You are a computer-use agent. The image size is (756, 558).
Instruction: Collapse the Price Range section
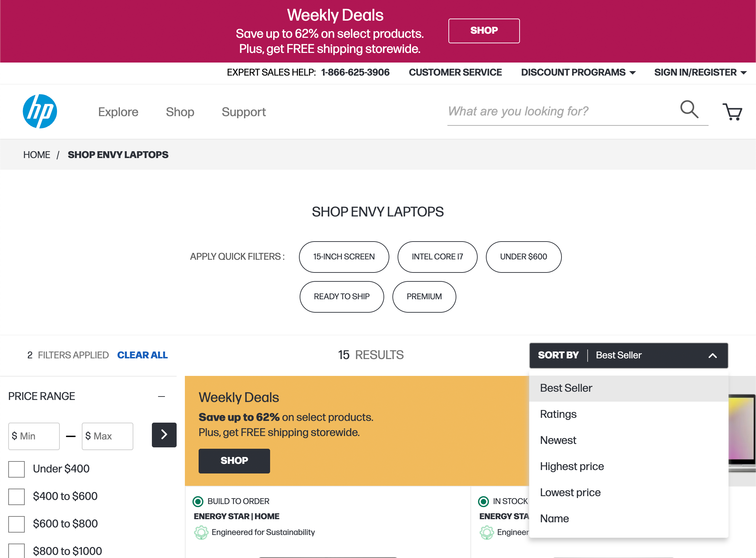click(162, 396)
